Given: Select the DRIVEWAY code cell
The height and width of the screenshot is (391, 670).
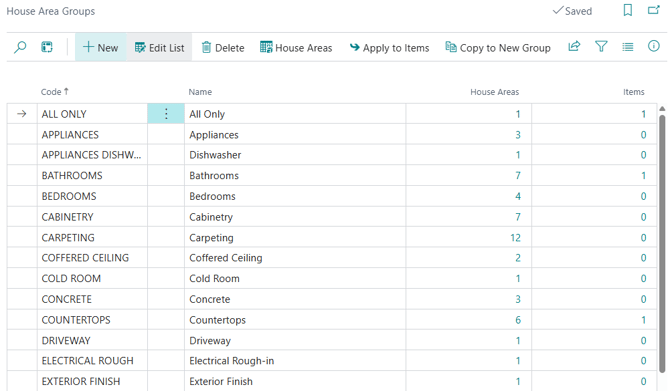Looking at the screenshot, I should coord(92,341).
